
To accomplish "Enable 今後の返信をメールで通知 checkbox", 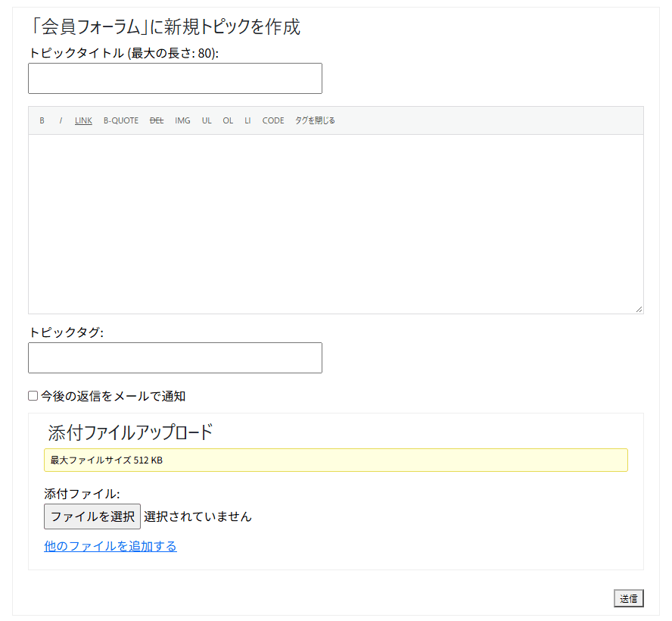I will [33, 396].
